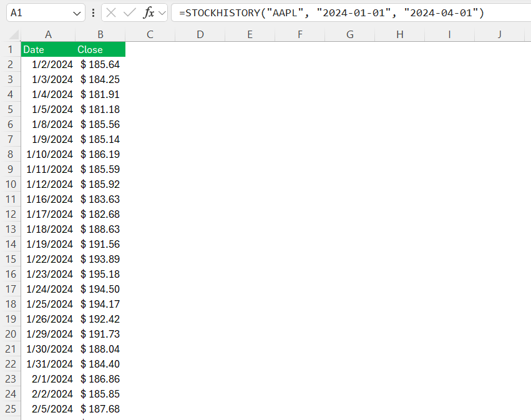Select cell with date 1/26/2024
Image resolution: width=531 pixels, height=420 pixels.
coord(48,319)
